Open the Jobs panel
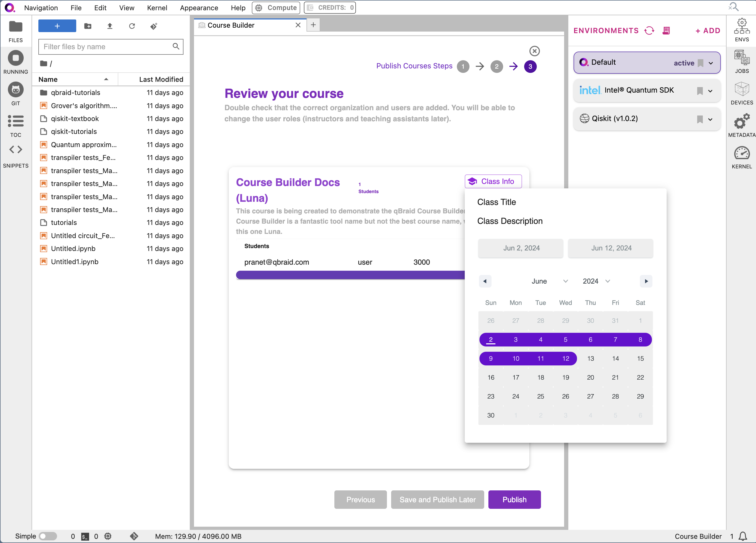The height and width of the screenshot is (543, 756). (x=742, y=62)
